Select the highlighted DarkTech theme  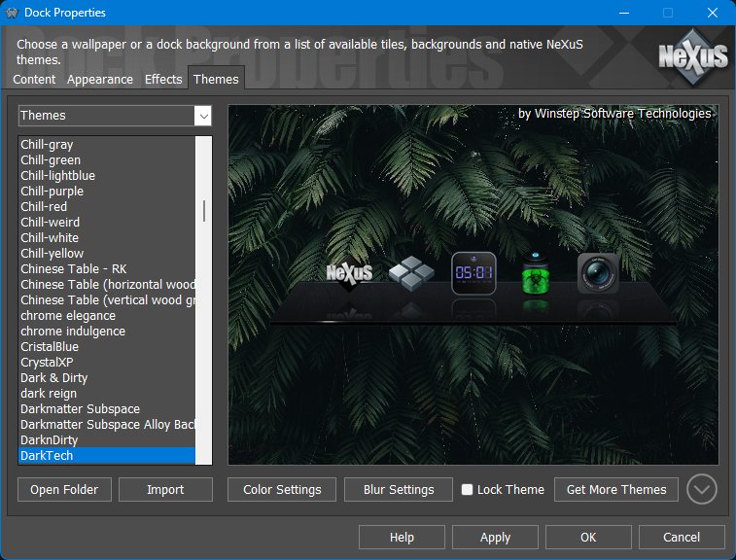click(x=107, y=455)
